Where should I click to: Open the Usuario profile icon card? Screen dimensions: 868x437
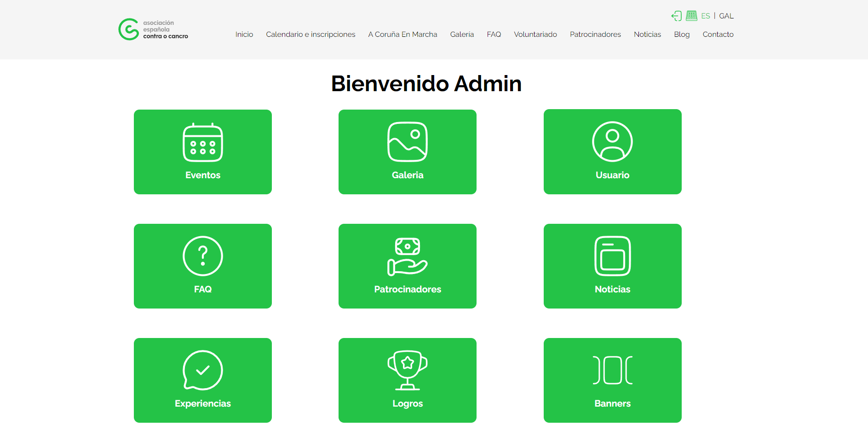(613, 152)
